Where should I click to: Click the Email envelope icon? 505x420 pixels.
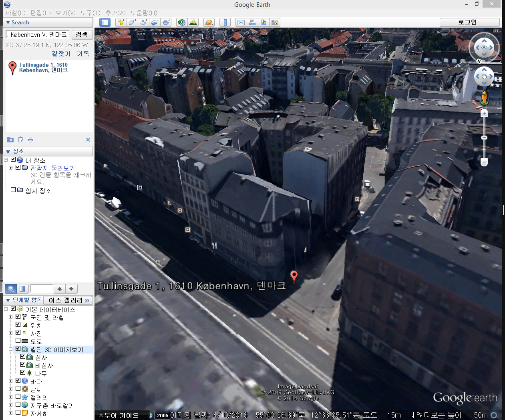241,22
